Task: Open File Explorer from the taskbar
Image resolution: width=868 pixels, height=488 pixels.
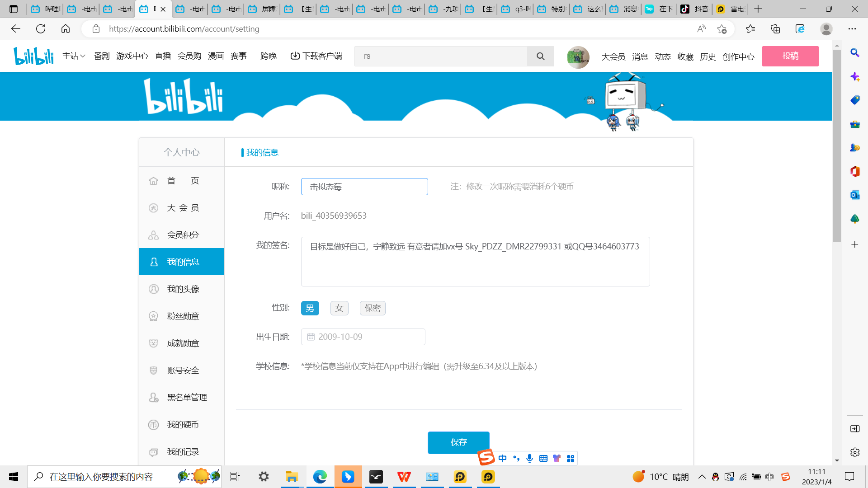Action: click(x=292, y=477)
